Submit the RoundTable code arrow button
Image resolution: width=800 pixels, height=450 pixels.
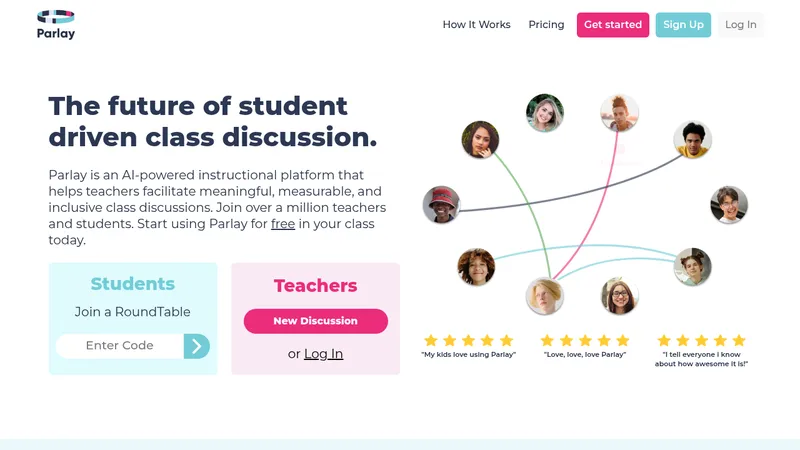pyautogui.click(x=197, y=346)
